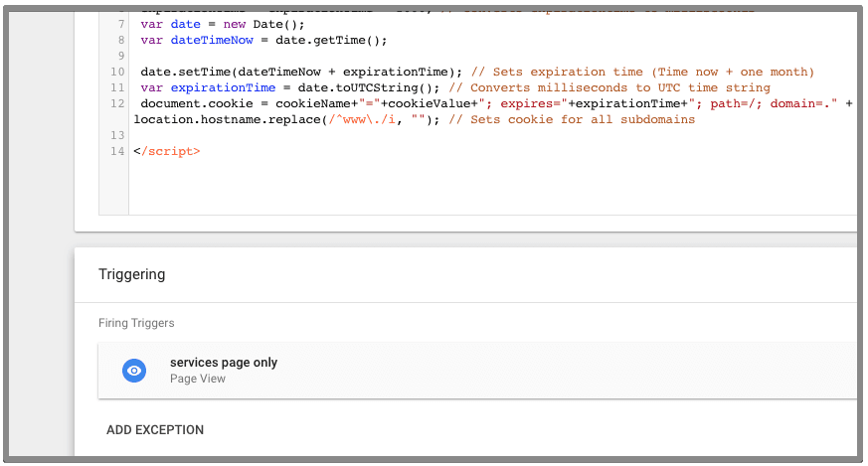The width and height of the screenshot is (868, 466).
Task: Click the Triggering section heading
Action: point(131,274)
